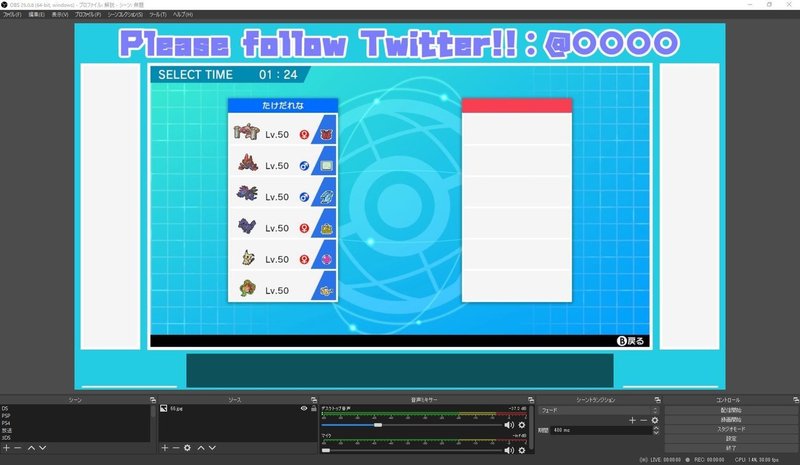Click the 400 ms duration field
This screenshot has width=800, height=465.
click(601, 430)
